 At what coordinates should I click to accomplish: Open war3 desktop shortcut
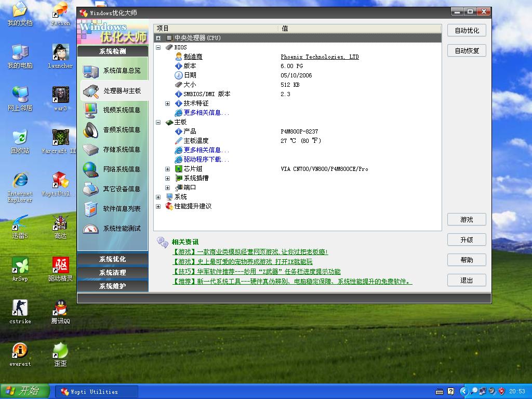tap(60, 99)
